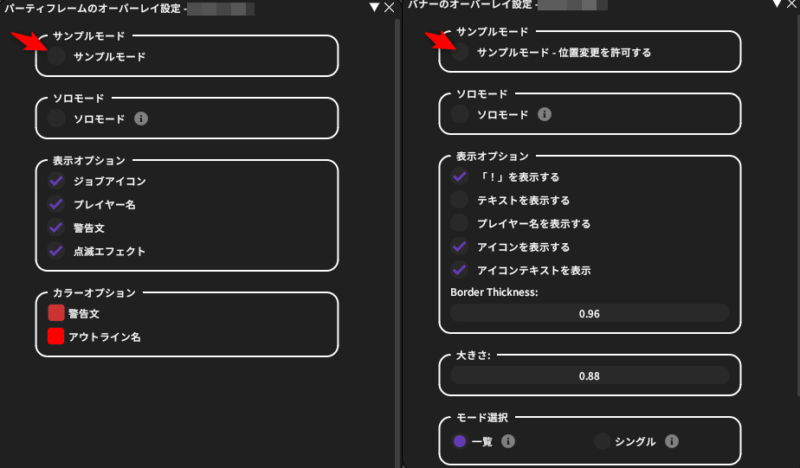This screenshot has height=468, width=800.
Task: Select シングル mode radio button
Action: coord(602,440)
